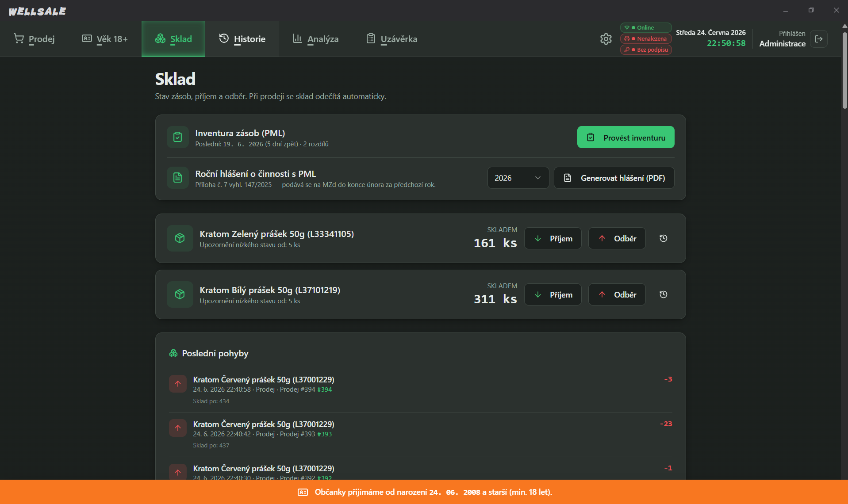Select the Sklad tab

(173, 39)
